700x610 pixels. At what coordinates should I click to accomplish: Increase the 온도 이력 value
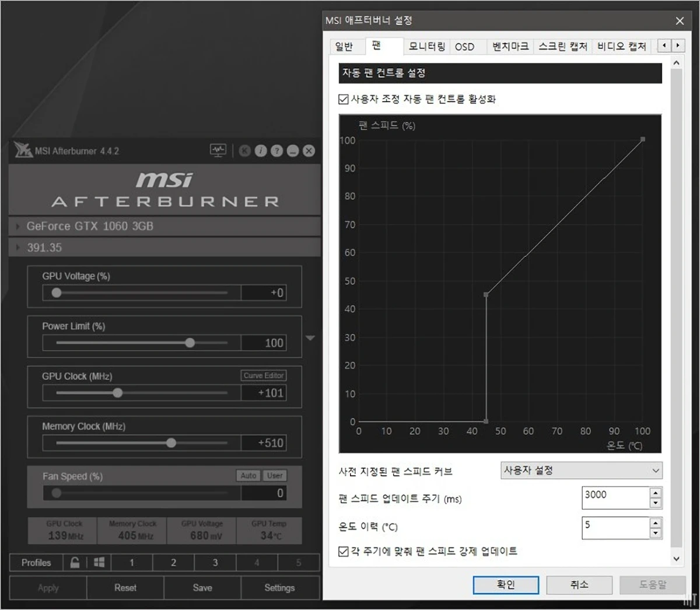coord(656,522)
